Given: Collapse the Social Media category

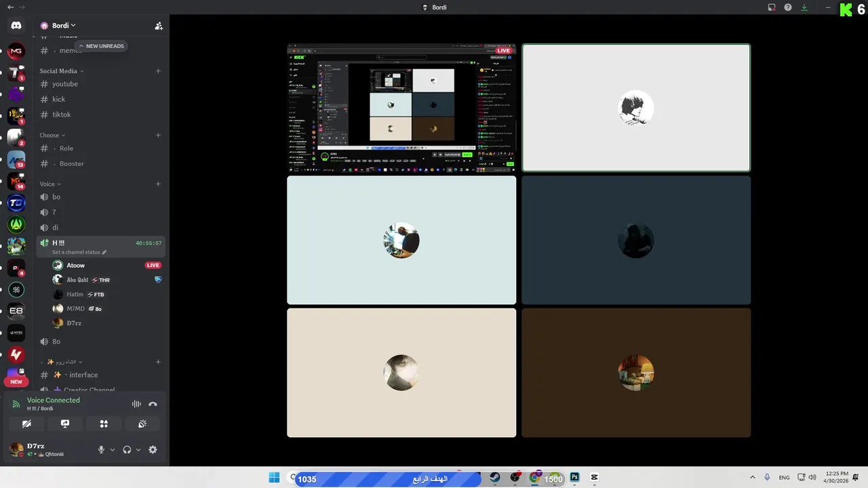Looking at the screenshot, I should (x=61, y=70).
